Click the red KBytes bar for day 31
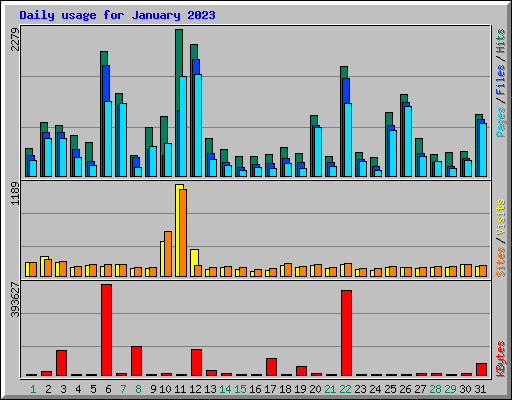512x400 pixels. [x=482, y=370]
